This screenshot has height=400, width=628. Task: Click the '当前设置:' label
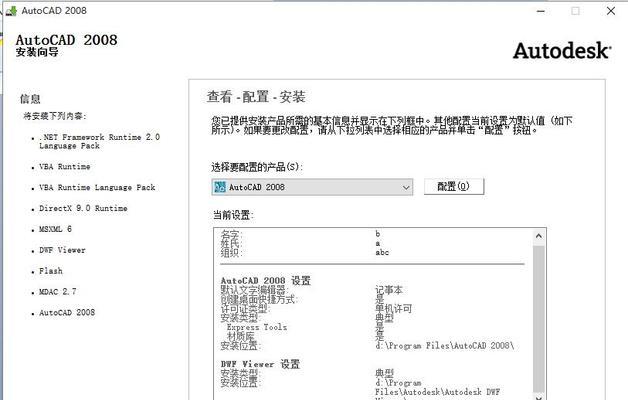click(x=233, y=215)
